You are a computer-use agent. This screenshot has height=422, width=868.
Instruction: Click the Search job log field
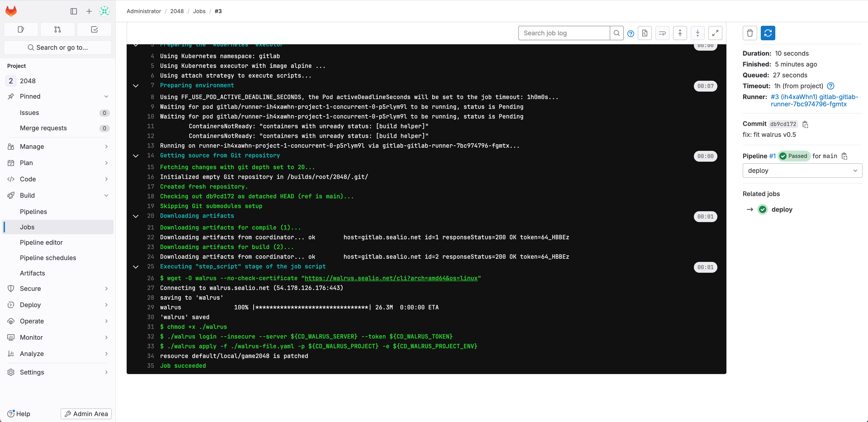coord(564,33)
